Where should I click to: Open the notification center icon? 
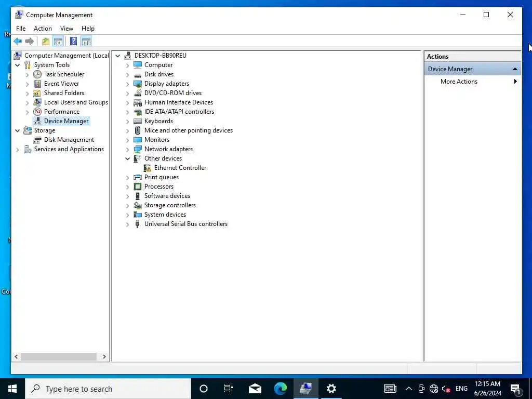tap(515, 389)
